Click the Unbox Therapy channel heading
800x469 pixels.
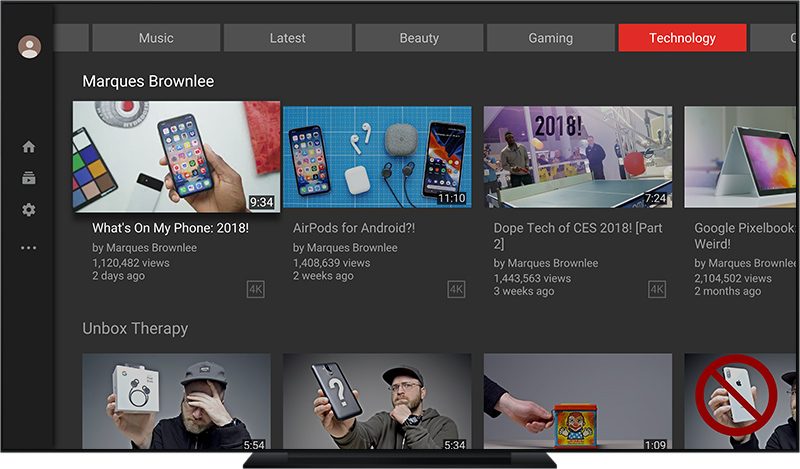[x=135, y=328]
